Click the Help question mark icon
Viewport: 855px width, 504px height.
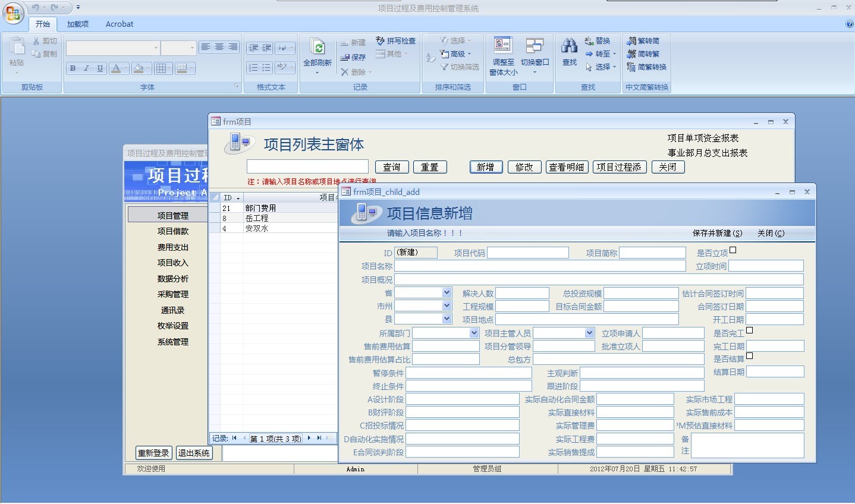[850, 24]
